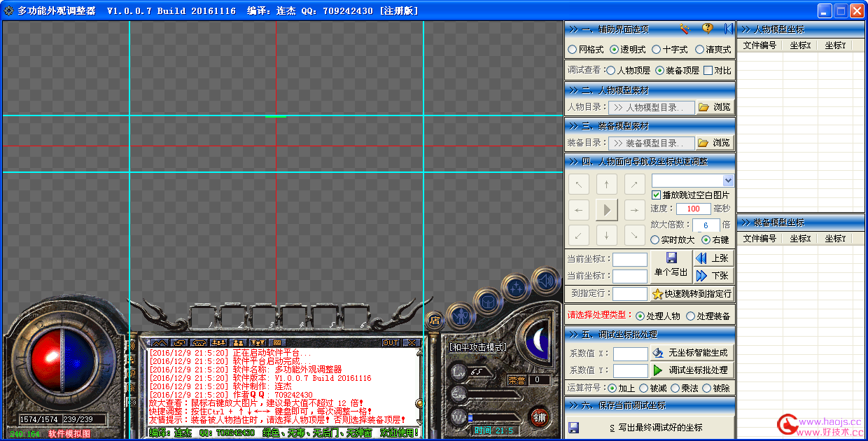Click the chat log vertical scrollbar

coord(419,386)
